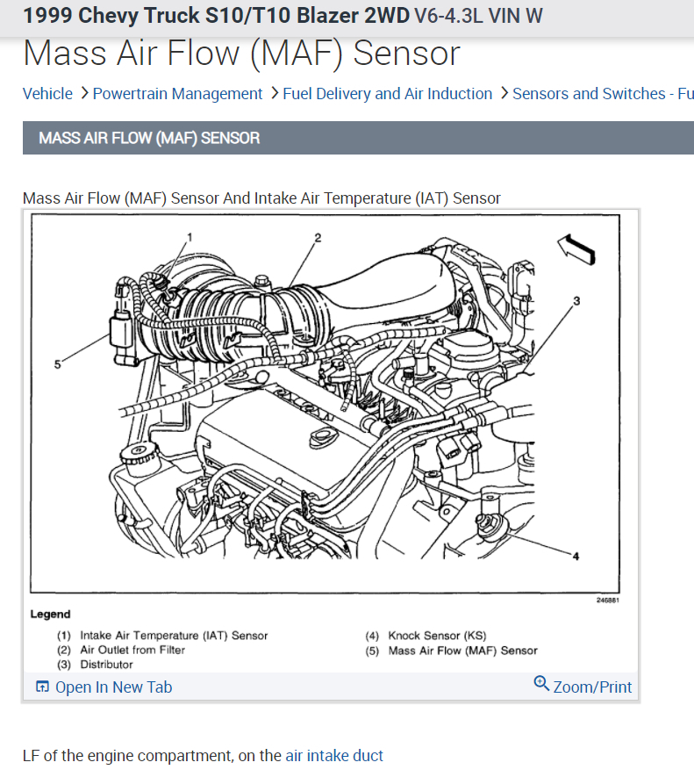The image size is (694, 784).
Task: Open Fuel Delivery and Air Induction breadcrumb
Action: click(387, 93)
